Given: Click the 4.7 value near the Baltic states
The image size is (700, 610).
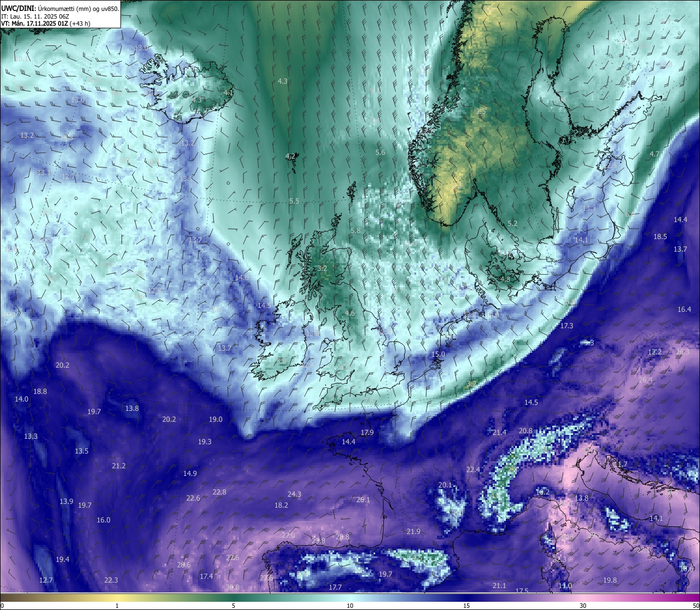Looking at the screenshot, I should (655, 154).
